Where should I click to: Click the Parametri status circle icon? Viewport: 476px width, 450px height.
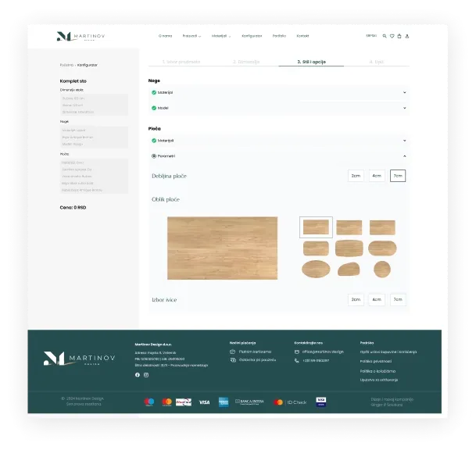point(154,156)
